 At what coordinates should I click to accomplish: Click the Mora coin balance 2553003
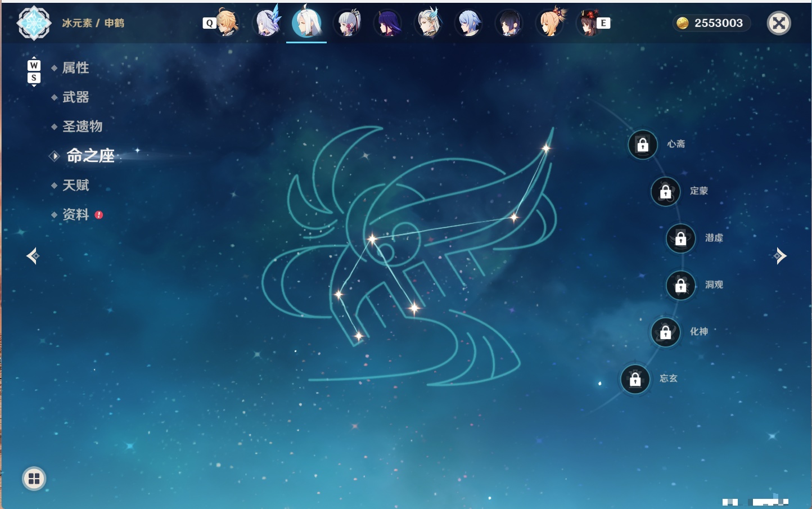click(x=711, y=23)
